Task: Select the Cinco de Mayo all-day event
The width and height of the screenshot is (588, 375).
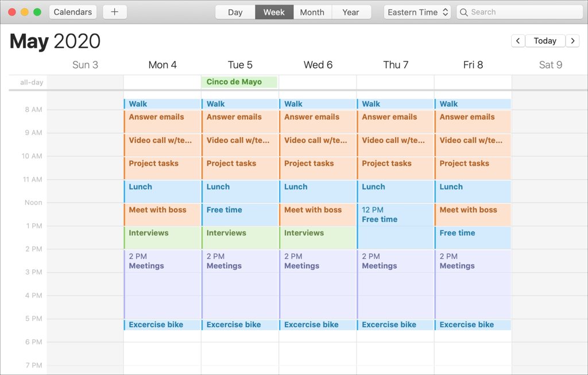Action: click(239, 82)
